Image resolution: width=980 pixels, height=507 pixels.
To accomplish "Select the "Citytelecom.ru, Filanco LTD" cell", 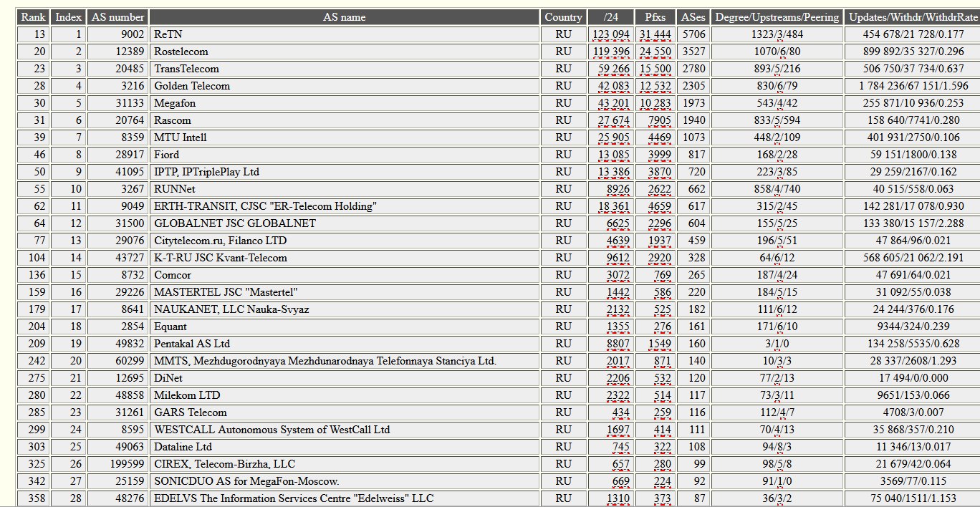I will click(x=345, y=241).
